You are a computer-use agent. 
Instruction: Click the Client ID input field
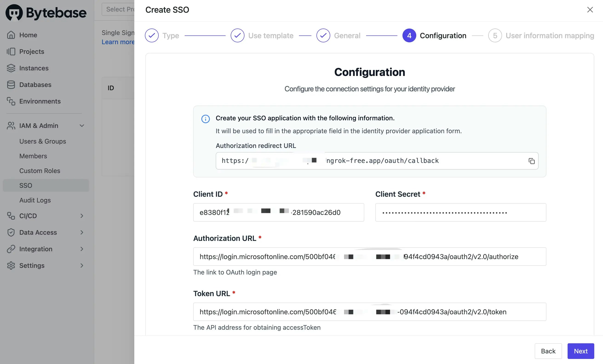(x=279, y=212)
